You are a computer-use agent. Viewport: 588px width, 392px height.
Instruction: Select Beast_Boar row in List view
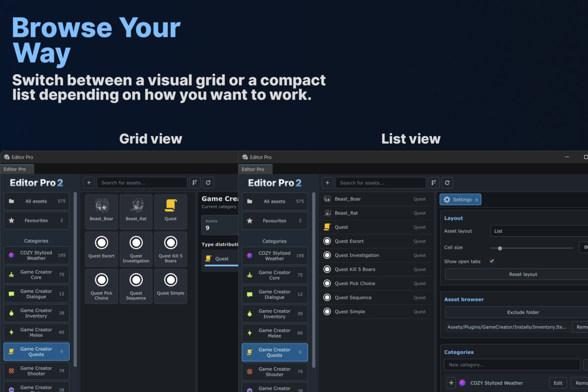(375, 199)
